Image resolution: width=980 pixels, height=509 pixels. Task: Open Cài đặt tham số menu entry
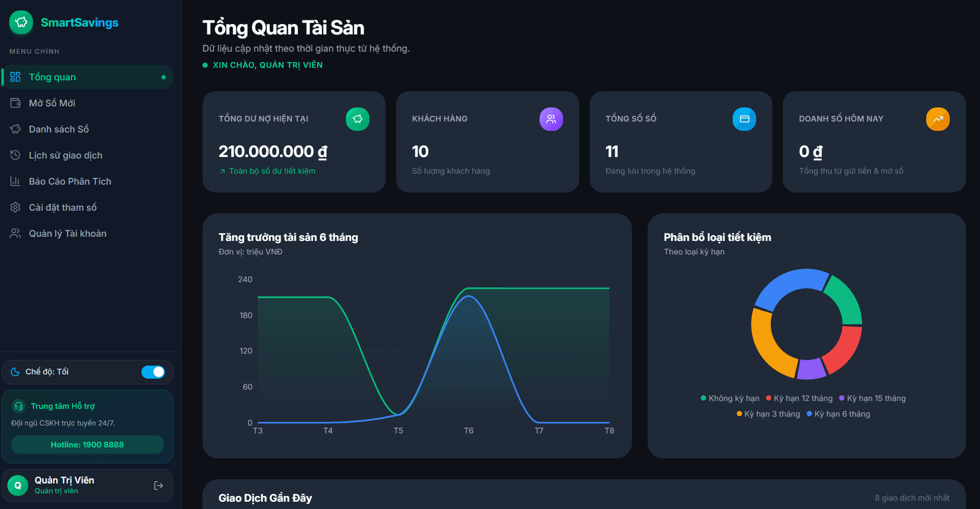point(88,208)
